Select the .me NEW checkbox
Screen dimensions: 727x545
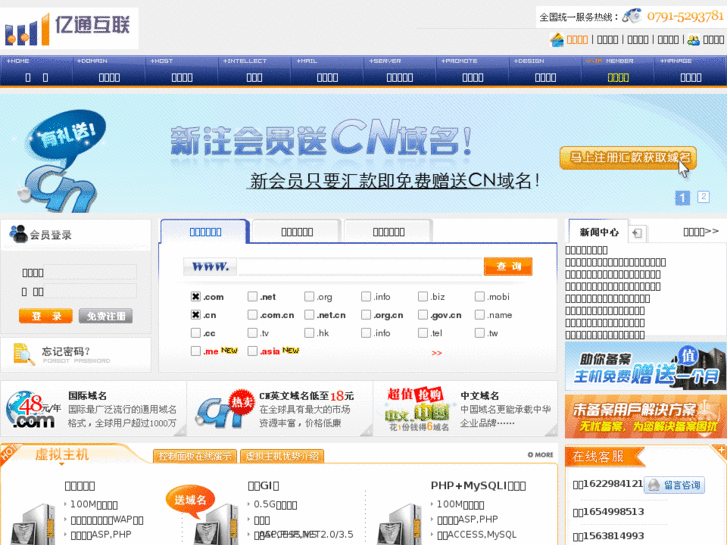point(196,351)
